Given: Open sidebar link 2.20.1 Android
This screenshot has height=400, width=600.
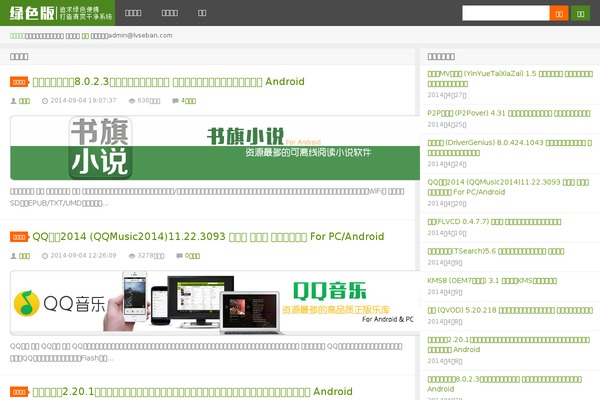Looking at the screenshot, I should [509, 344].
